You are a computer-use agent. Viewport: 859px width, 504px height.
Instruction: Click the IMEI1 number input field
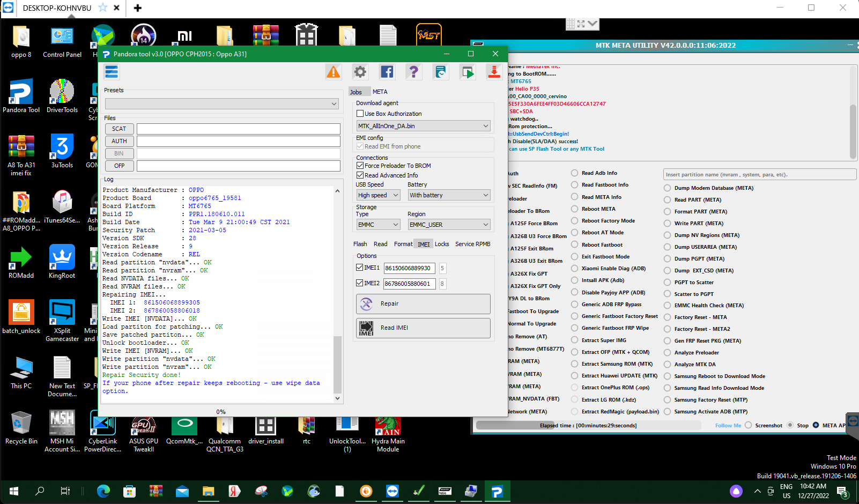409,268
